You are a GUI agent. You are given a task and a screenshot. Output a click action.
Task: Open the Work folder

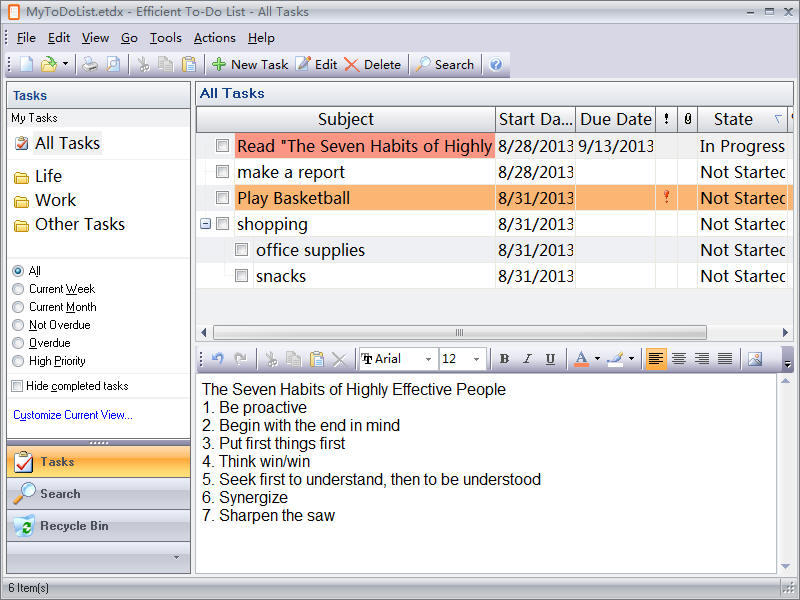pyautogui.click(x=55, y=201)
